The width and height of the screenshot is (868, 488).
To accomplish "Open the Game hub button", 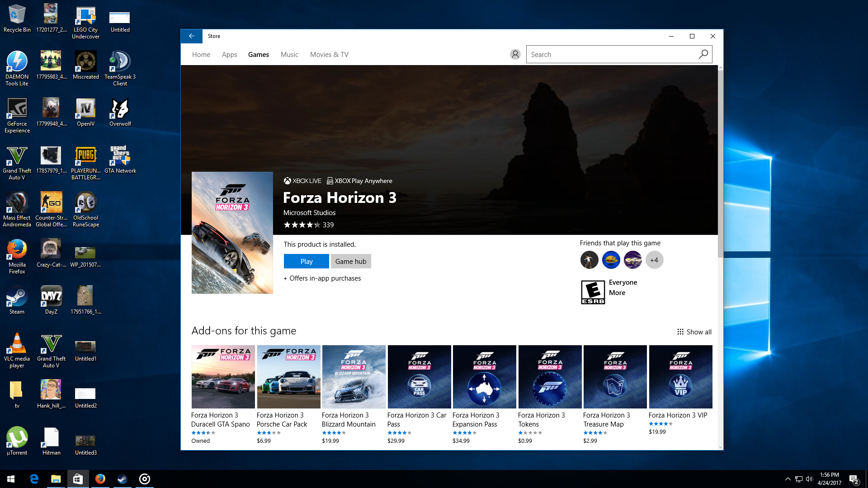I will 351,261.
